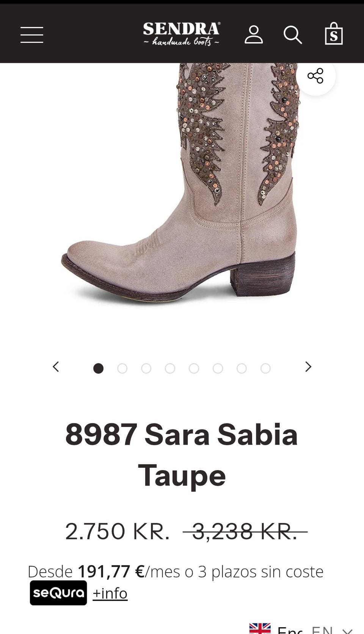Expand the EN language dropdown chevron
Viewport: 364px width, 634px height.
point(348,631)
